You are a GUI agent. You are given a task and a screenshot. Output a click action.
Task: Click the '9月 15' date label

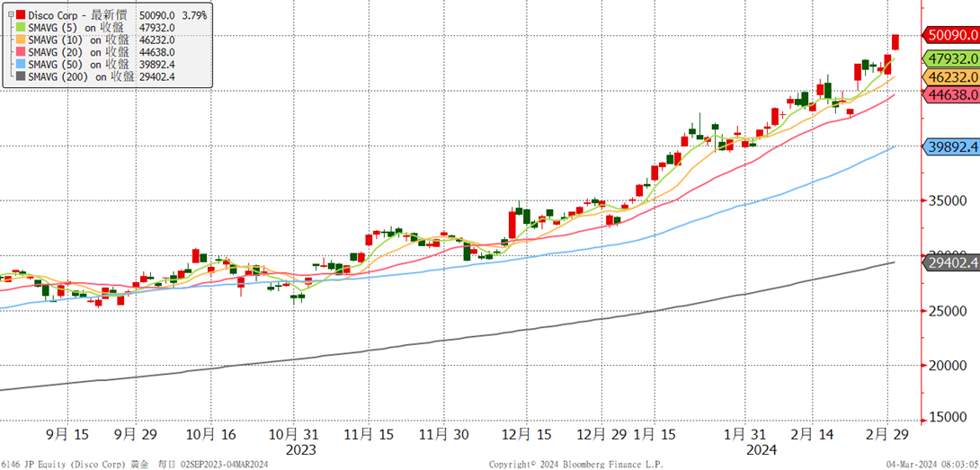(x=67, y=433)
